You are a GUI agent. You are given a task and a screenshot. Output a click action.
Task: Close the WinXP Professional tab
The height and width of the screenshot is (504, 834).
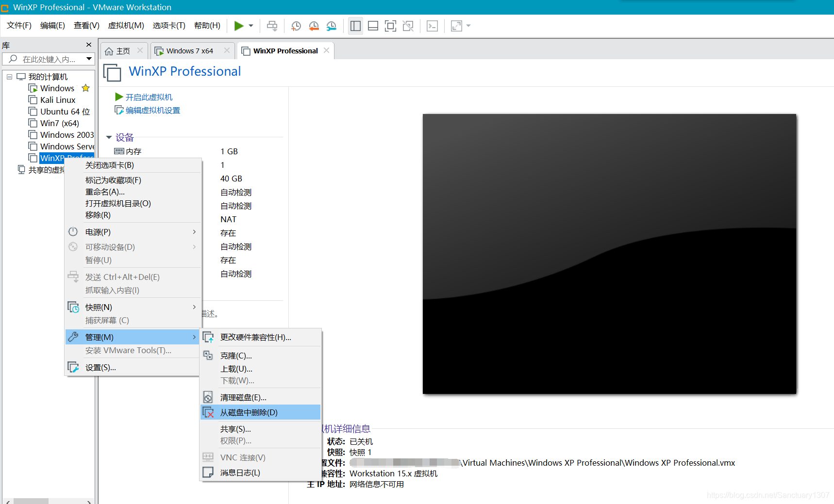coord(326,50)
